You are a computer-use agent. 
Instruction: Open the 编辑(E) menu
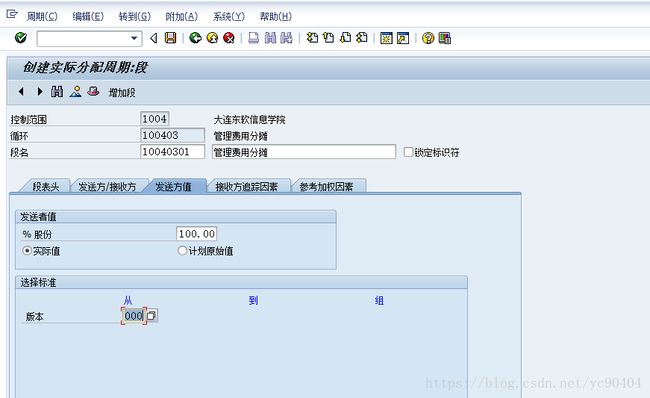coord(88,16)
